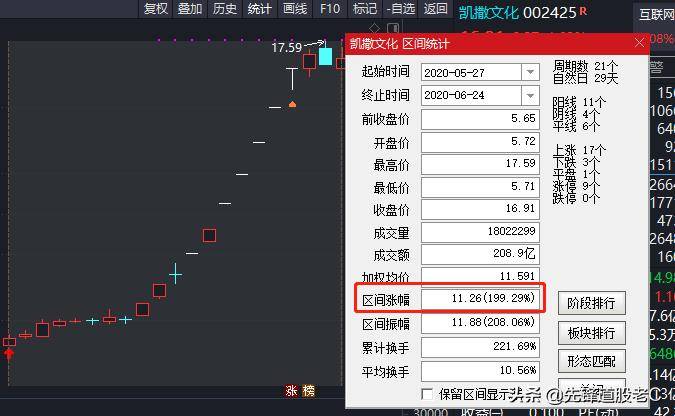Open the 起始时间 date dropdown
The image size is (675, 416).
point(530,72)
